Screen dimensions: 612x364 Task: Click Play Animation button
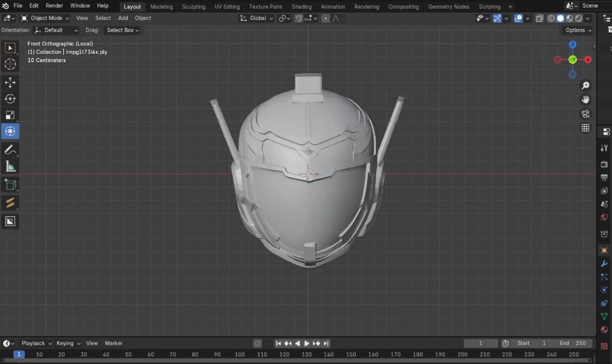pyautogui.click(x=307, y=344)
